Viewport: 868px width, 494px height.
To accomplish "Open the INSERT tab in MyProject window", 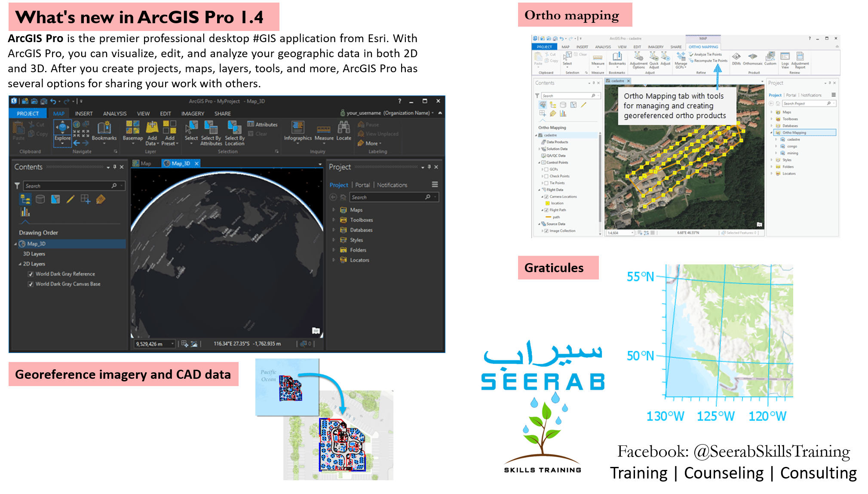I will 84,114.
